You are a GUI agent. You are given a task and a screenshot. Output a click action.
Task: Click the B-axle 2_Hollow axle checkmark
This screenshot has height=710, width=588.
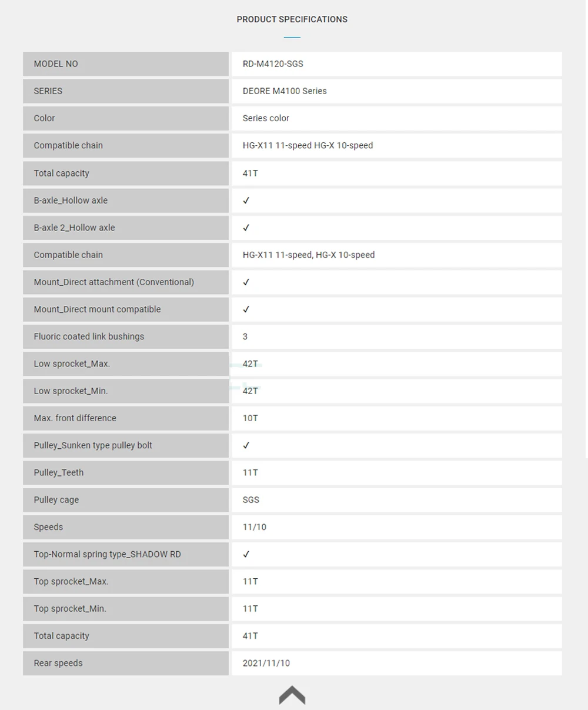click(x=246, y=228)
